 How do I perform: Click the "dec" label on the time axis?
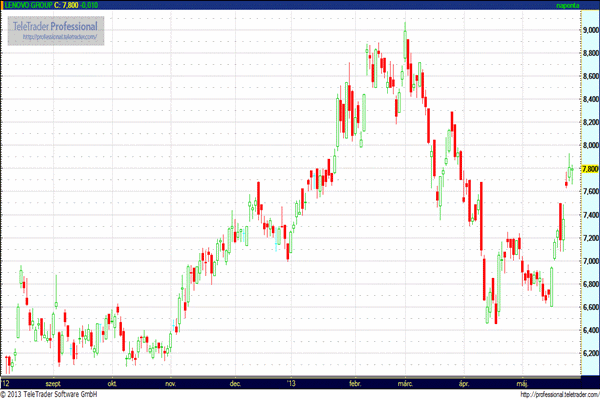[236, 383]
